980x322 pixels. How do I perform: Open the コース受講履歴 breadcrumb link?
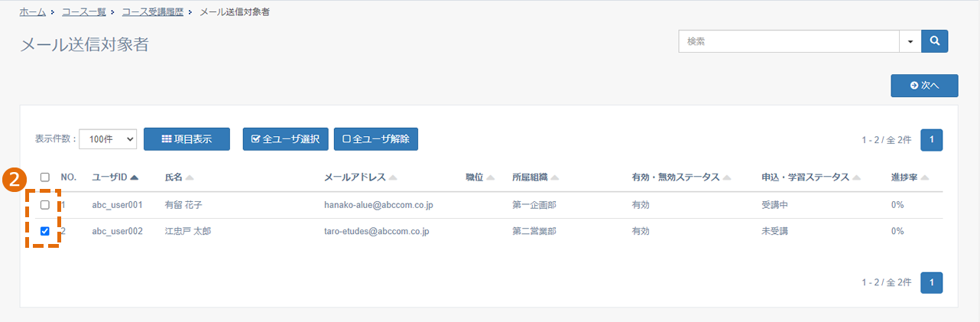(152, 12)
